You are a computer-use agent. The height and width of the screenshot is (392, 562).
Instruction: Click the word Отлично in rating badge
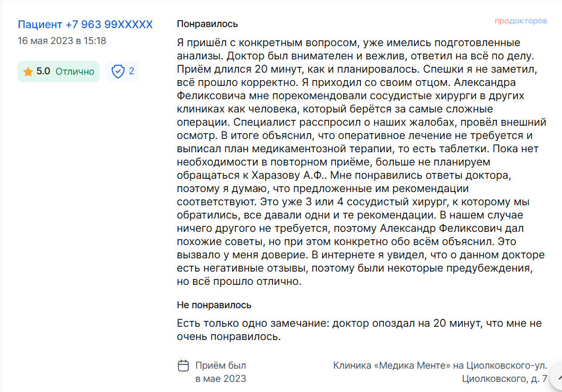coord(75,72)
